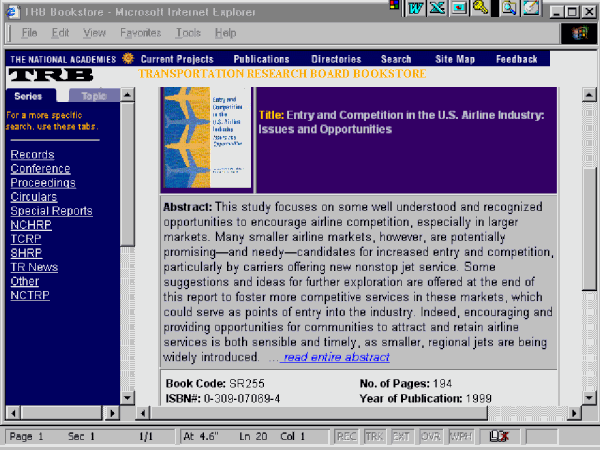Click the spelling book icon in status bar
The image size is (600, 450).
500,437
